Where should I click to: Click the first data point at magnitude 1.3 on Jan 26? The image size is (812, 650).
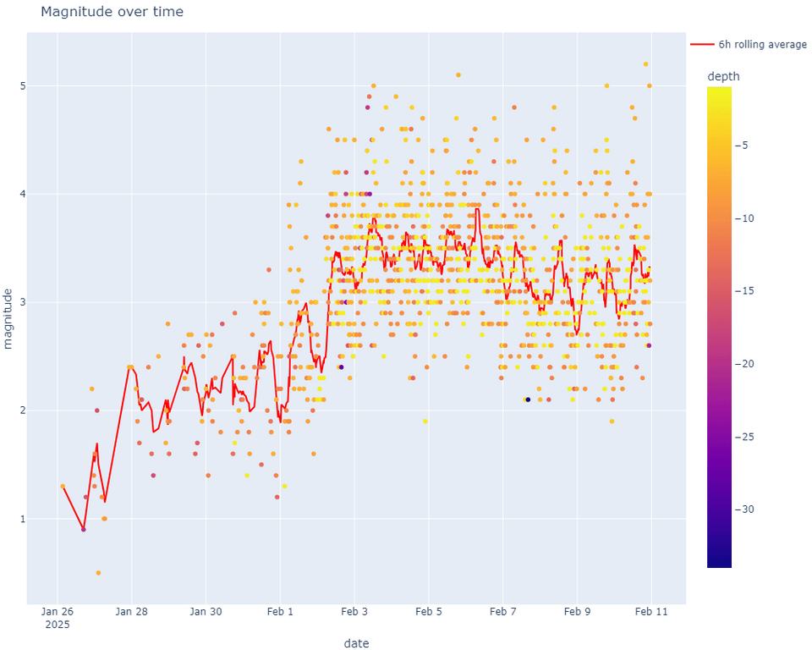tap(63, 486)
